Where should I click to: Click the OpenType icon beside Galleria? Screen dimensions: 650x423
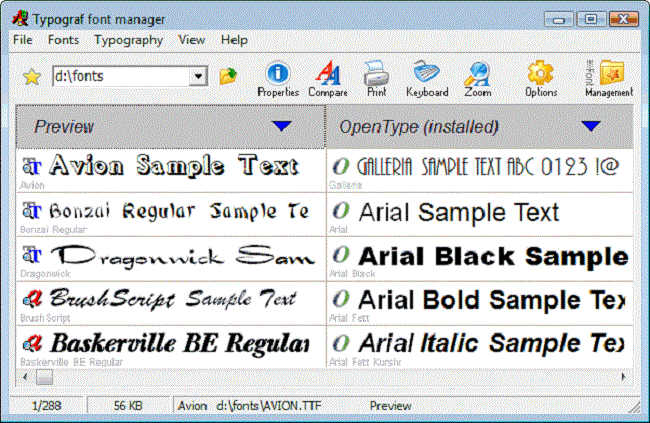pos(341,167)
